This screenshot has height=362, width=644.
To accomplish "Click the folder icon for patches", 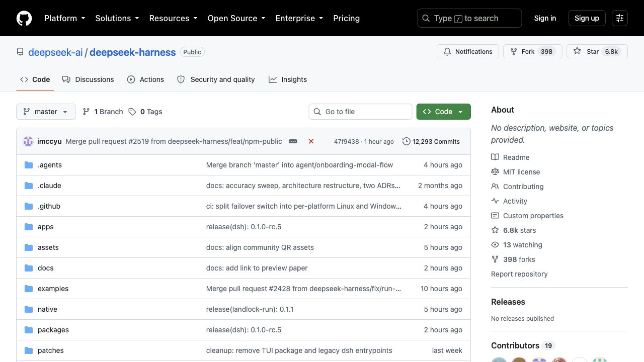I will tap(29, 350).
